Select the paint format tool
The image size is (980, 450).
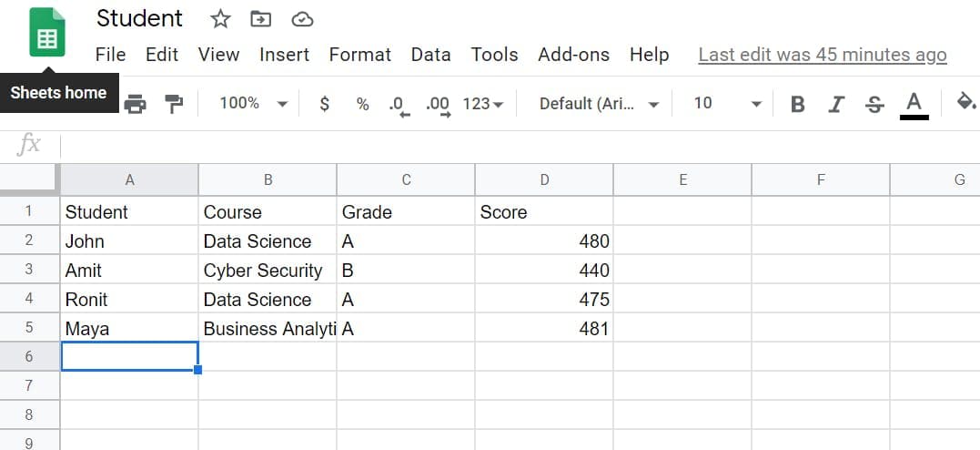174,104
